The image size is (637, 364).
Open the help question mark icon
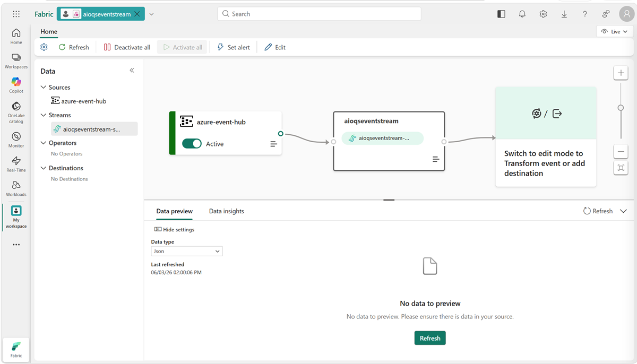pos(585,14)
